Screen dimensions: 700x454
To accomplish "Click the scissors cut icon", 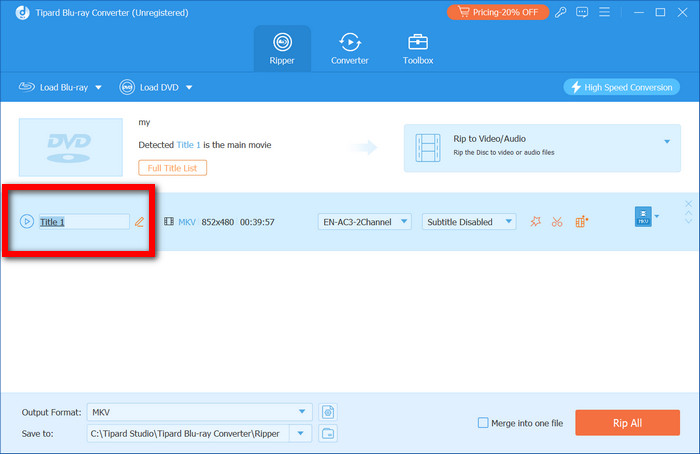I will point(558,222).
